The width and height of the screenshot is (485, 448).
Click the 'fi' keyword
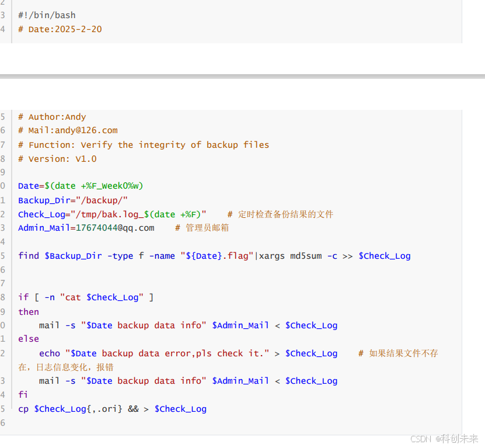[23, 394]
